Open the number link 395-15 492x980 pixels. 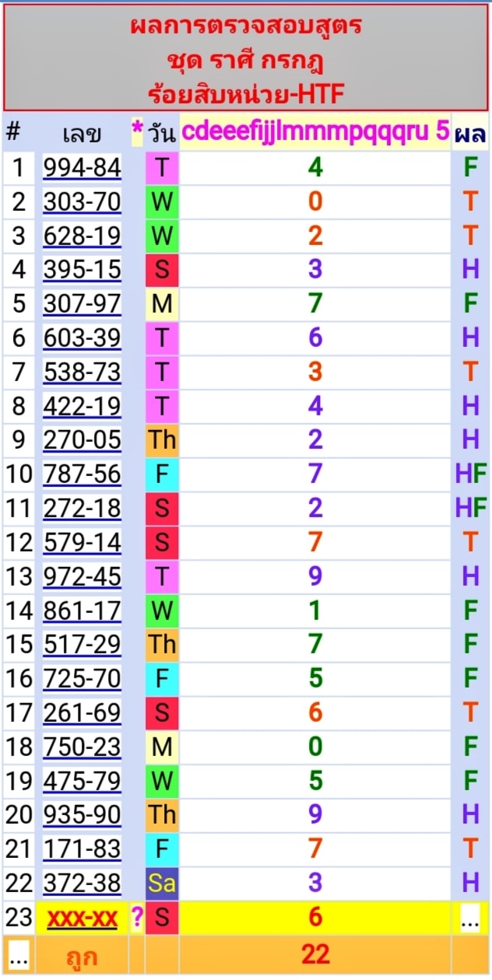[x=82, y=270]
